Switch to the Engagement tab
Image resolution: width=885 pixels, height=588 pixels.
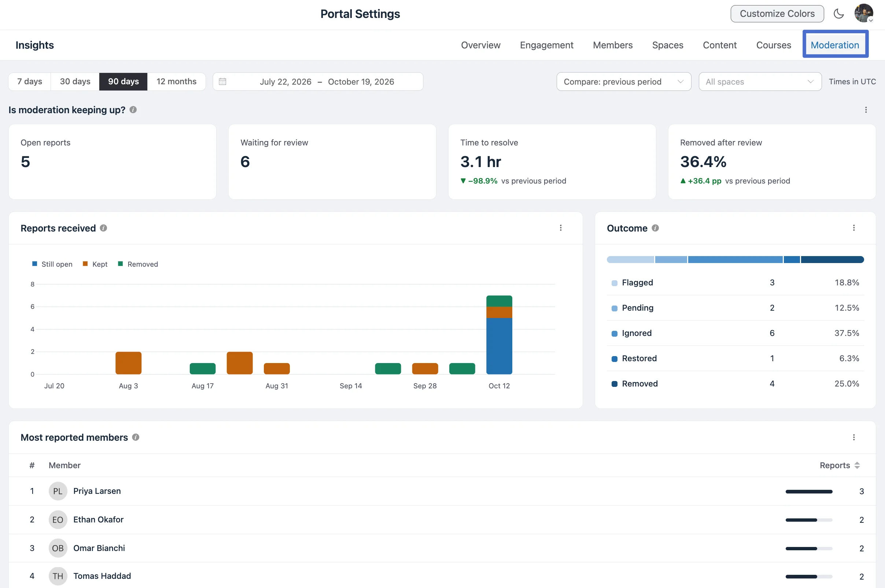coord(546,45)
